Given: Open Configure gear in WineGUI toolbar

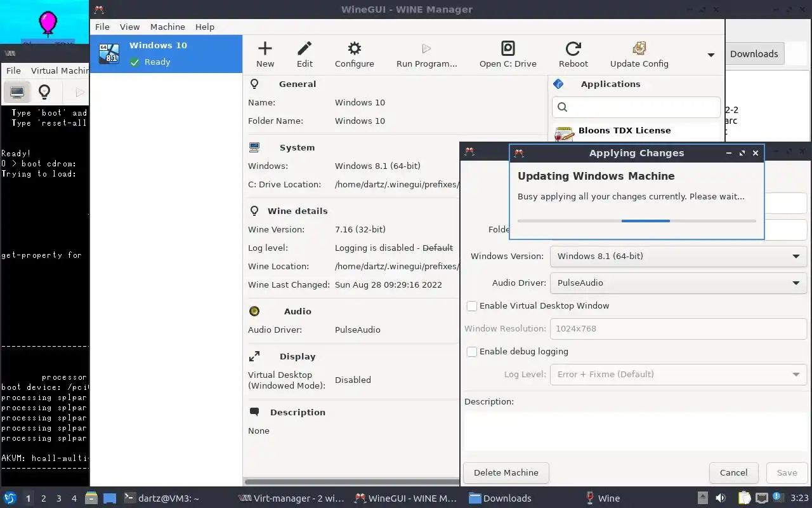Looking at the screenshot, I should point(355,49).
